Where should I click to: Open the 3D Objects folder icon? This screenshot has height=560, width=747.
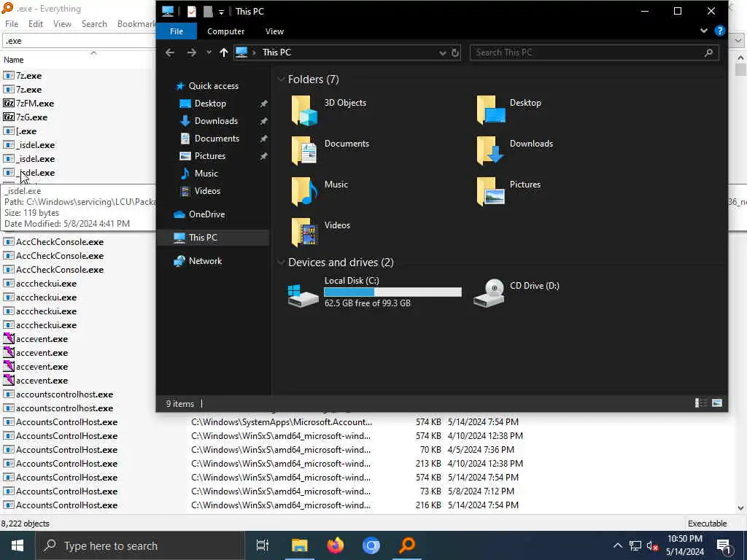point(304,110)
